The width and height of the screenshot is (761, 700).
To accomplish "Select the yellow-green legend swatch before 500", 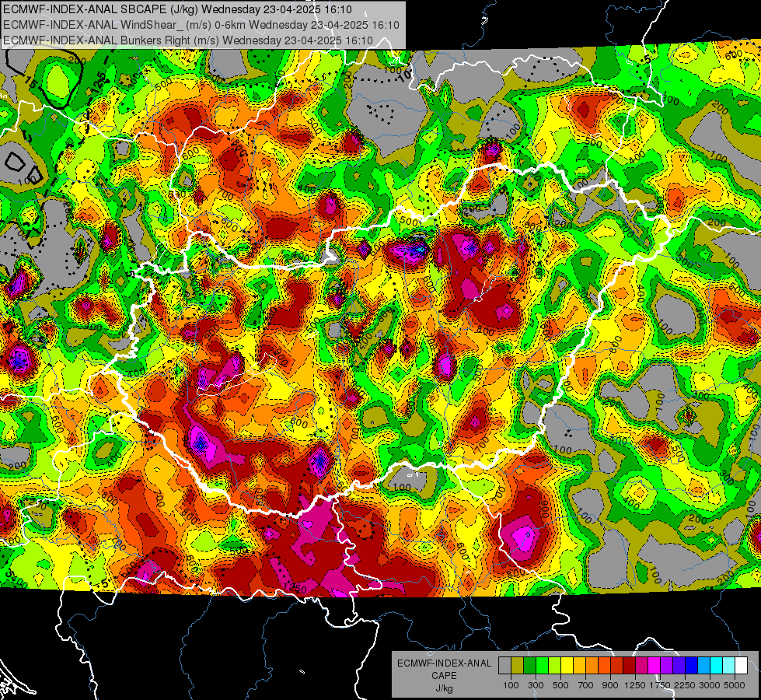I will (x=554, y=666).
